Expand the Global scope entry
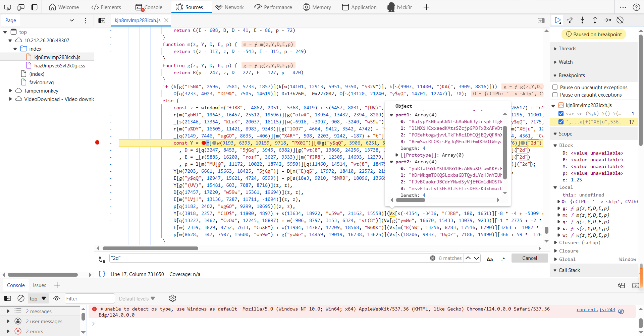 tap(555, 259)
